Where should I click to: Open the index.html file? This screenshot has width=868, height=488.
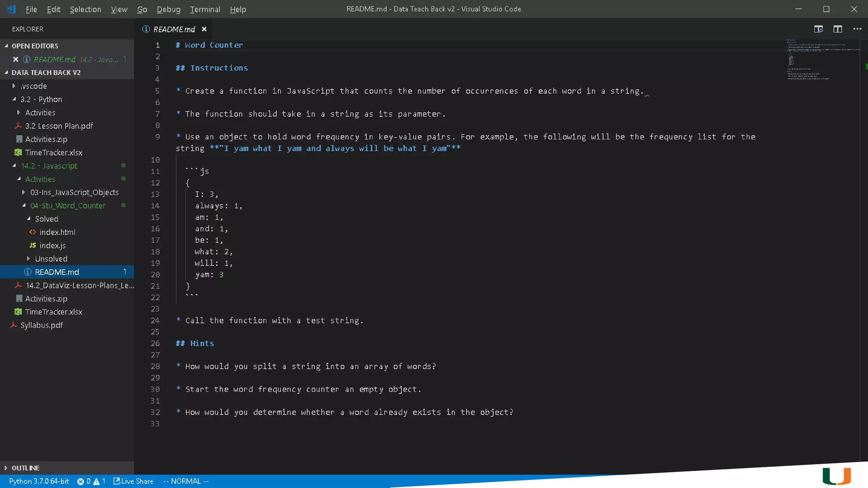(x=57, y=232)
